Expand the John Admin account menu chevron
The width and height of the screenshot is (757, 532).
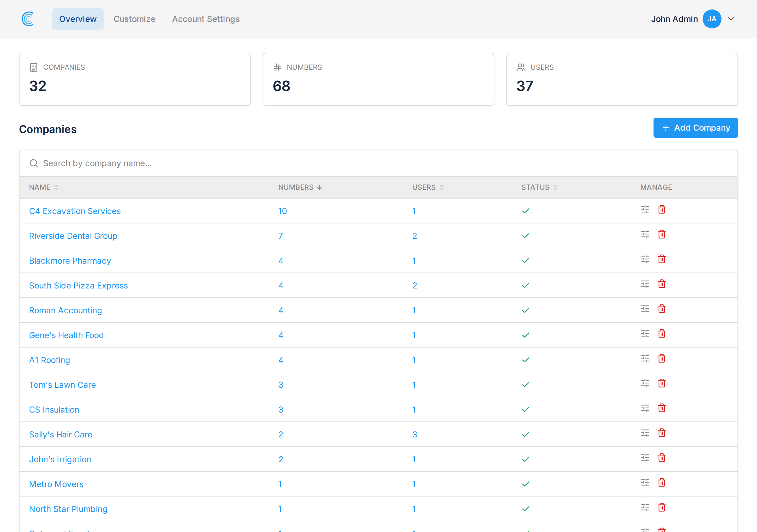point(731,19)
